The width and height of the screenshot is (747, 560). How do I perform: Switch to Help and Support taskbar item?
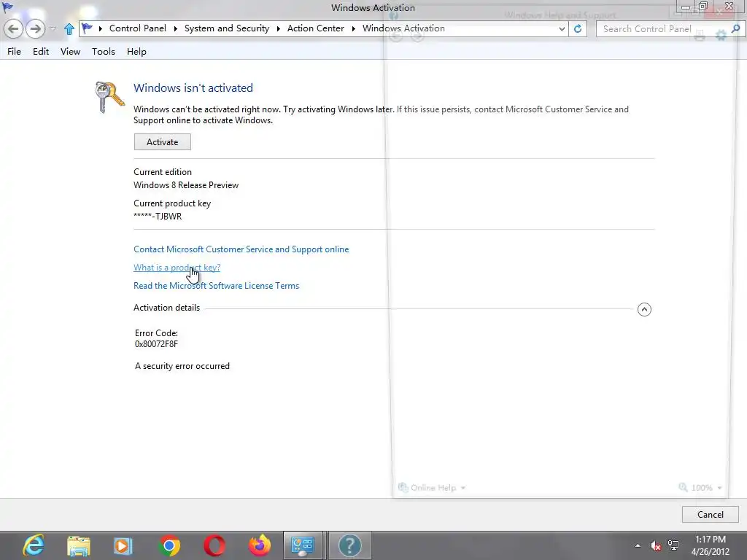click(x=350, y=545)
